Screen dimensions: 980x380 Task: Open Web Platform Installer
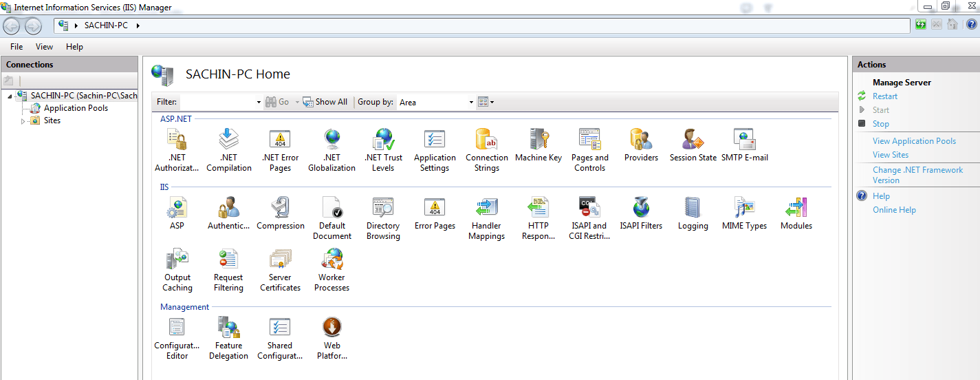pos(332,338)
